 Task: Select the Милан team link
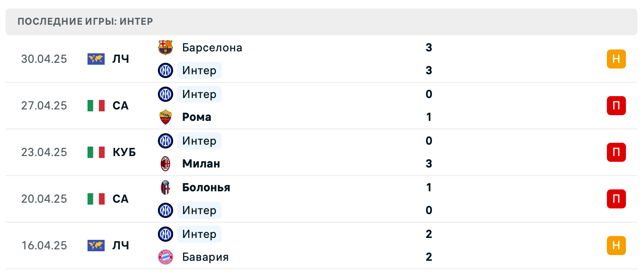tap(201, 164)
